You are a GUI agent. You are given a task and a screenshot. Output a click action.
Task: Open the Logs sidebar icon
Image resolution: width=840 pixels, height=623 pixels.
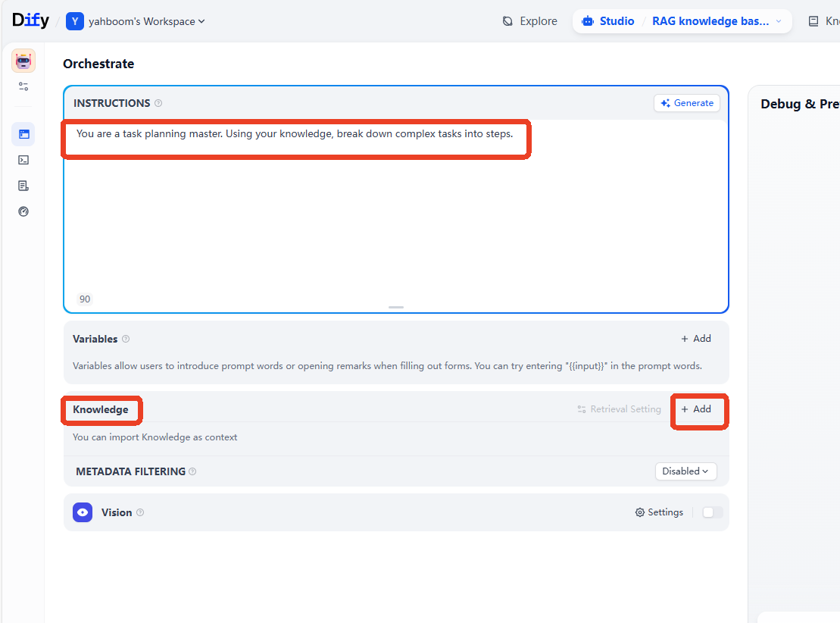(x=23, y=186)
